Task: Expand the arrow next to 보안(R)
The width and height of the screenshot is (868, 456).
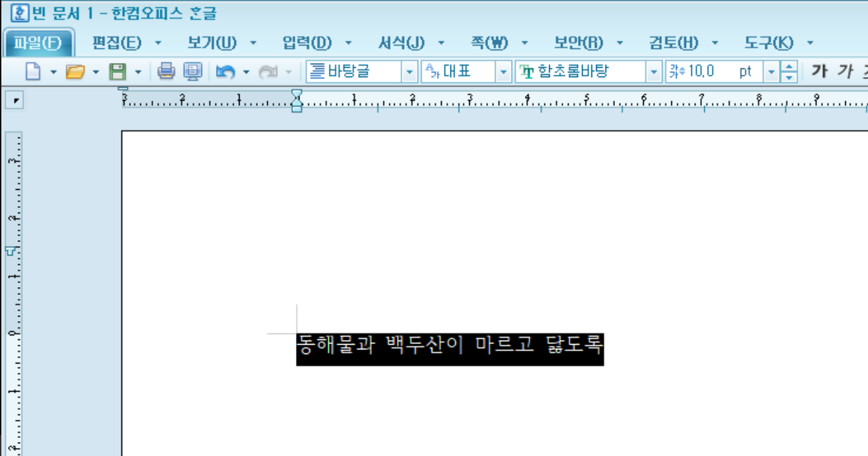Action: (x=620, y=44)
